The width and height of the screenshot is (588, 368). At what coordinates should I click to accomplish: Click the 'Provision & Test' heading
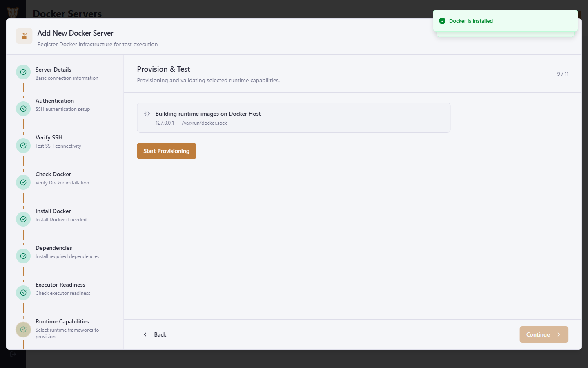click(x=164, y=69)
